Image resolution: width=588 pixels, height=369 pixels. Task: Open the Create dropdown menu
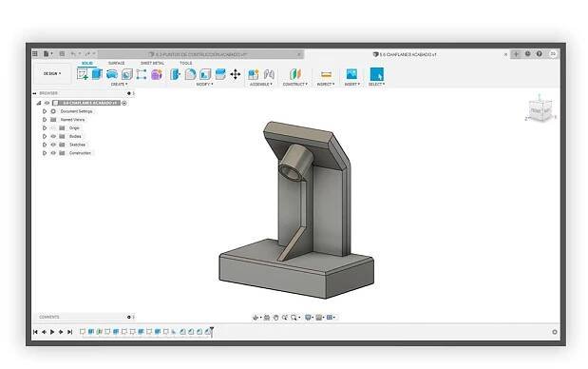[x=119, y=84]
